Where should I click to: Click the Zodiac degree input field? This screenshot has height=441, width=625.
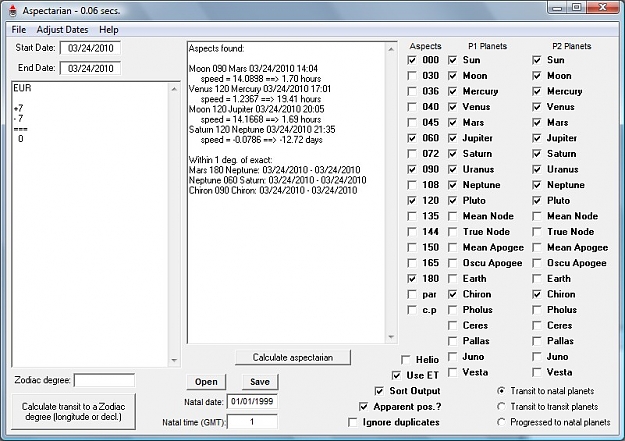104,380
